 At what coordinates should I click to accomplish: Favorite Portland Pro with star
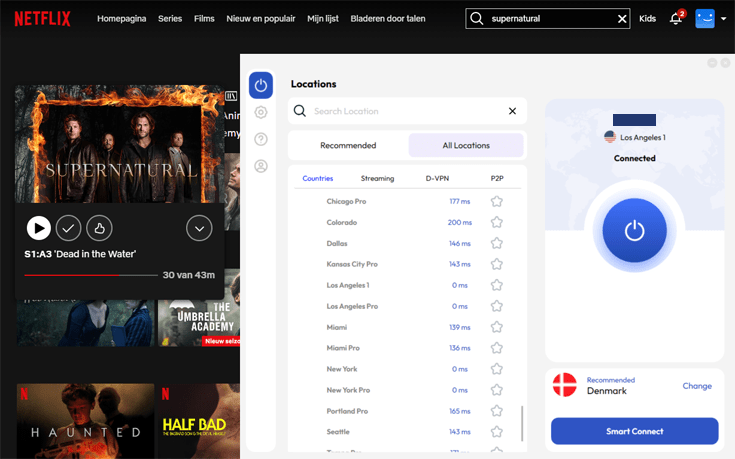[497, 411]
